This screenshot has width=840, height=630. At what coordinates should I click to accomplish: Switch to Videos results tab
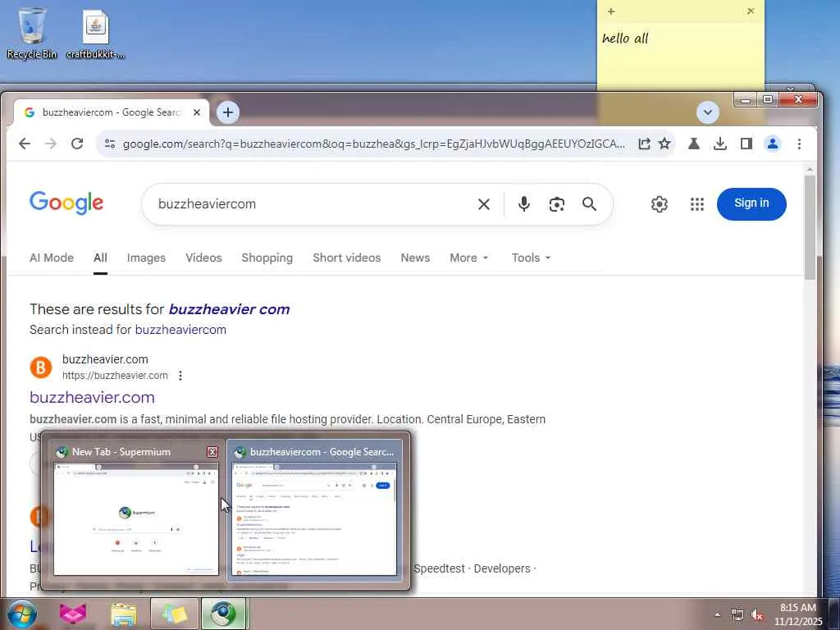click(x=203, y=258)
